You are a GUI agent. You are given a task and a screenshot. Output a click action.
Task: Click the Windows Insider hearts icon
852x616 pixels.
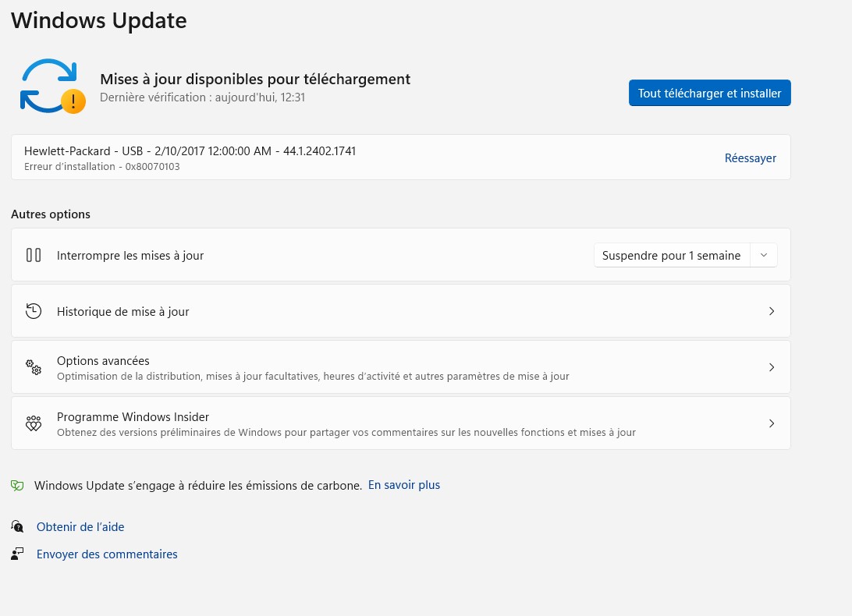(33, 423)
